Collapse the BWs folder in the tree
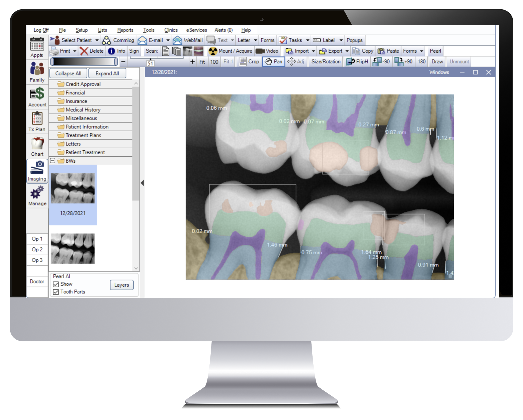The image size is (523, 420). [53, 161]
